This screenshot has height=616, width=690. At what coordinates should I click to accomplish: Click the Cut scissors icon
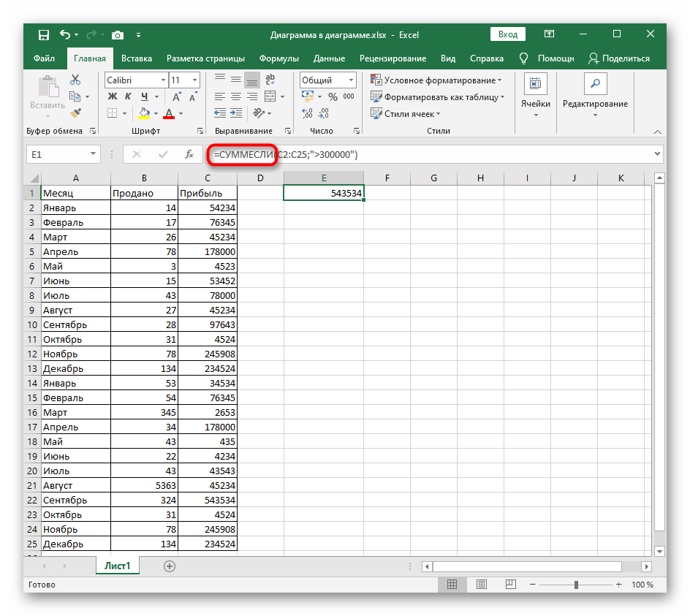(x=75, y=80)
